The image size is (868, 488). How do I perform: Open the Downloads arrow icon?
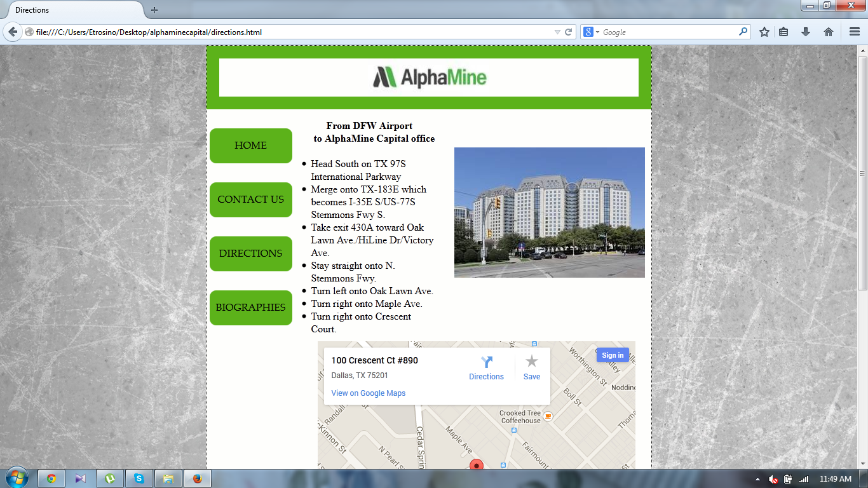806,32
